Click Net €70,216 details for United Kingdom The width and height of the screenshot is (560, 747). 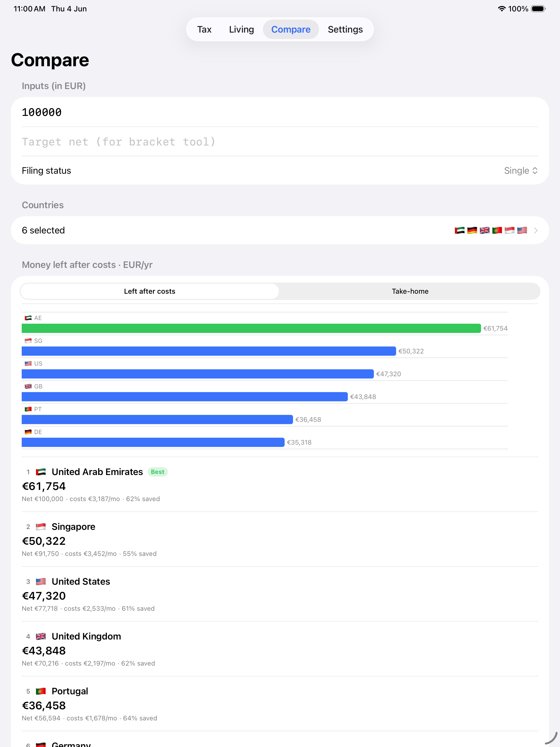tap(88, 663)
